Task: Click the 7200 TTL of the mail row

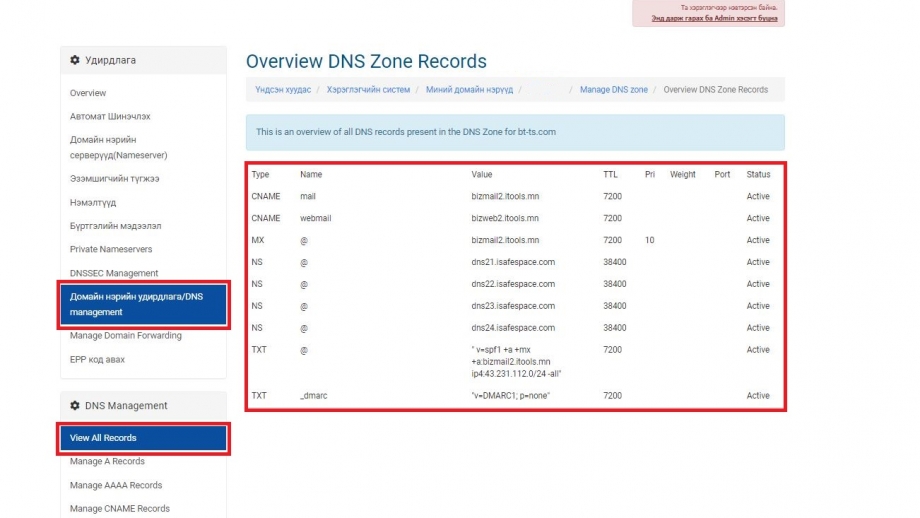Action: pyautogui.click(x=612, y=197)
